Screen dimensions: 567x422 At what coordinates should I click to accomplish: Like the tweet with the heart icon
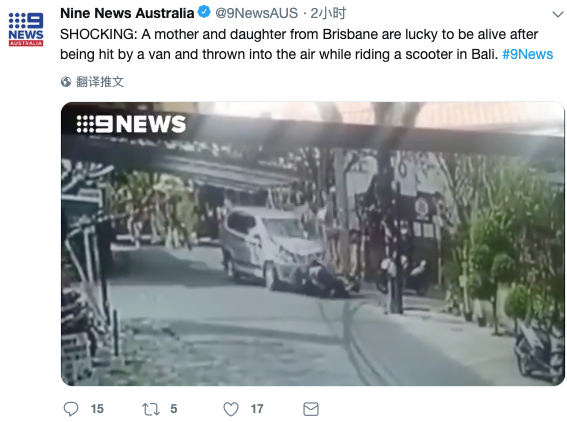pos(231,409)
